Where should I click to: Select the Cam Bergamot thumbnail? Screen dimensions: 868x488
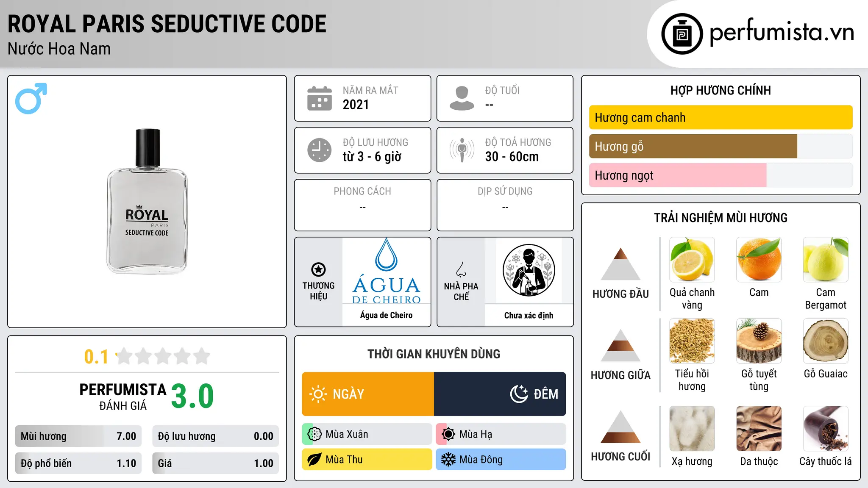coord(826,260)
